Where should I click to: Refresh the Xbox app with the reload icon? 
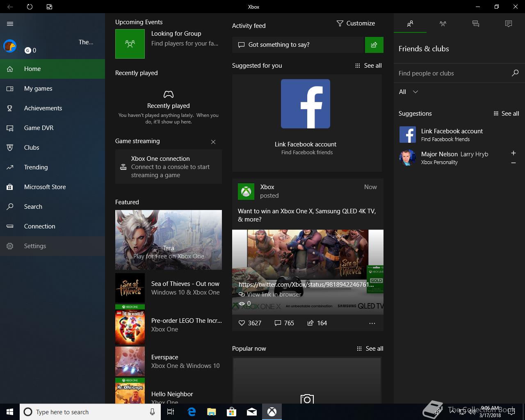pos(30,7)
